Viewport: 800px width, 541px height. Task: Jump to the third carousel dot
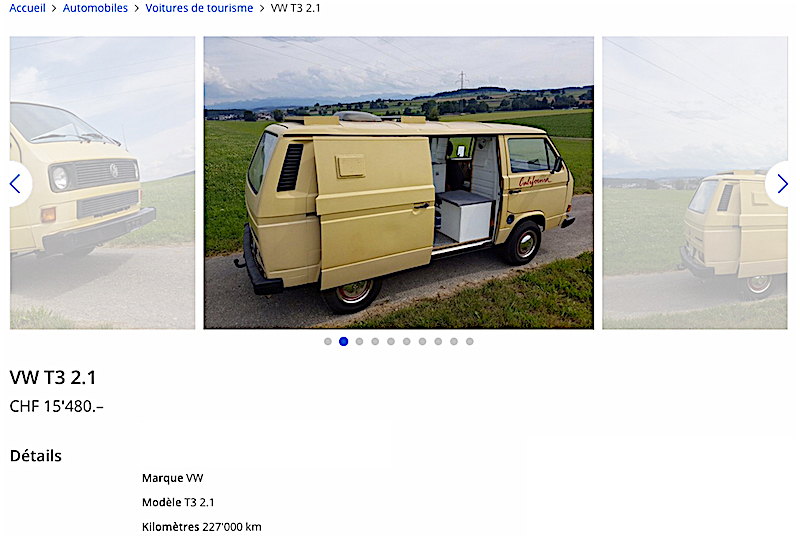click(359, 341)
